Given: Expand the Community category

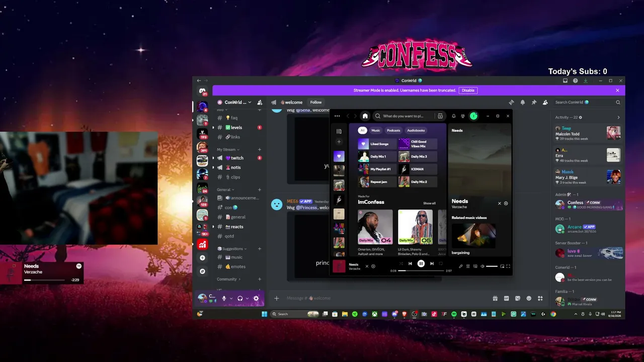Looking at the screenshot, I should click(228, 279).
